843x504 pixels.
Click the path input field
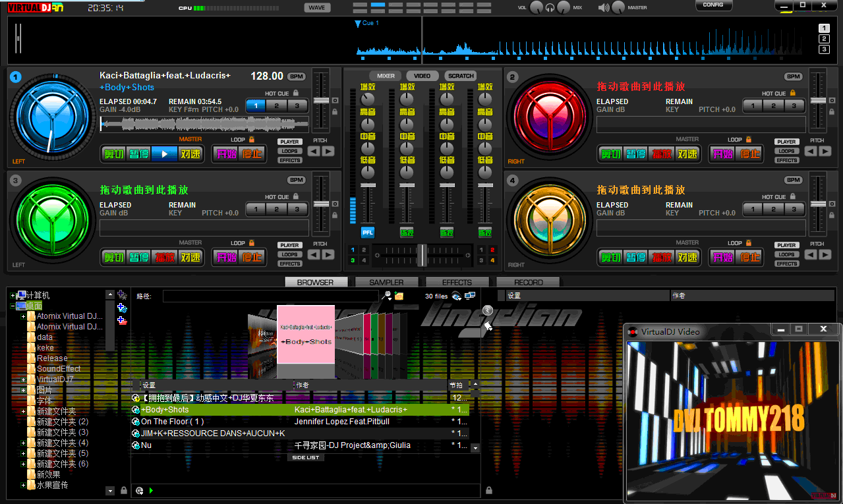point(272,296)
